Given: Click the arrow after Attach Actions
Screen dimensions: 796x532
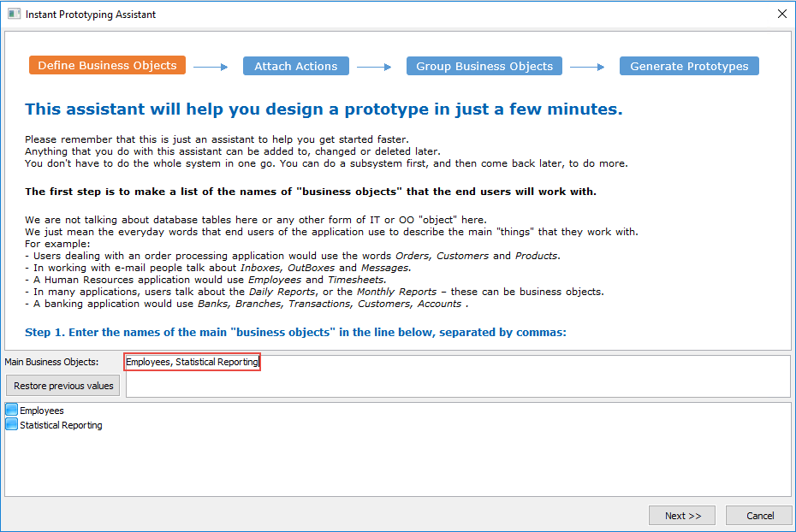Looking at the screenshot, I should click(374, 67).
